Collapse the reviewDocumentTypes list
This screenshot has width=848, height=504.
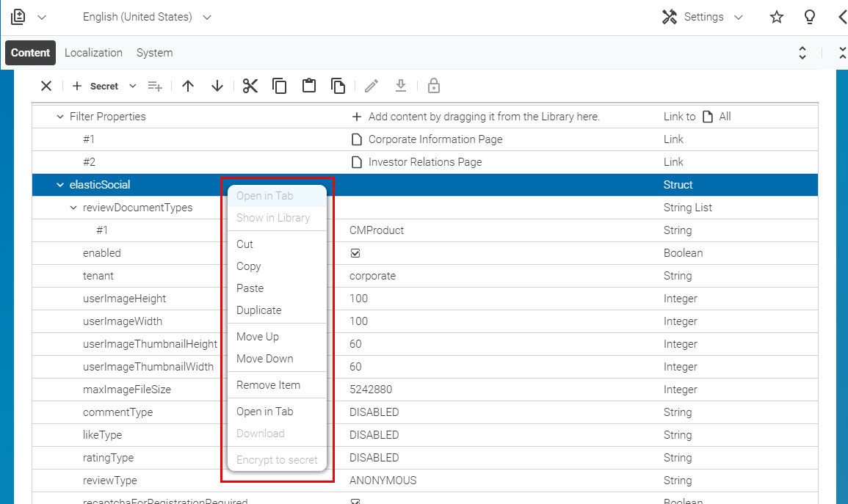tap(73, 208)
